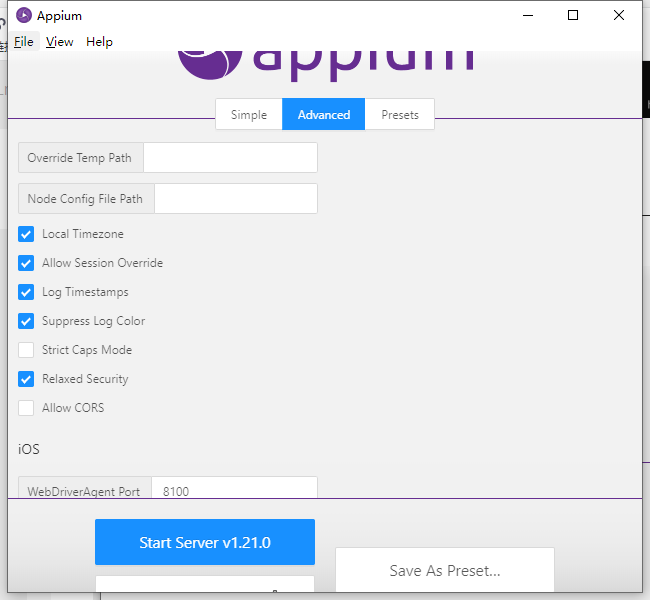Screen dimensions: 650x600
Task: Click the Save As Preset button
Action: pos(445,570)
